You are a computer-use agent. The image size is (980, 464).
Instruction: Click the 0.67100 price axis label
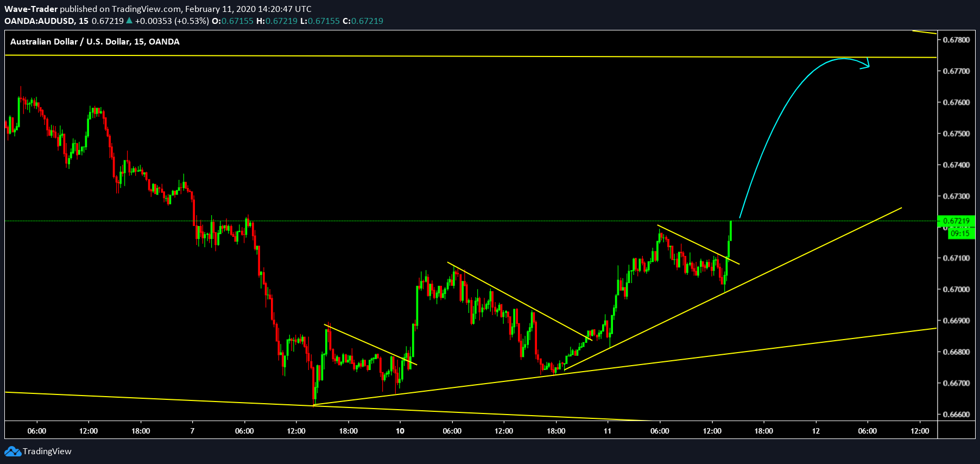pos(956,258)
